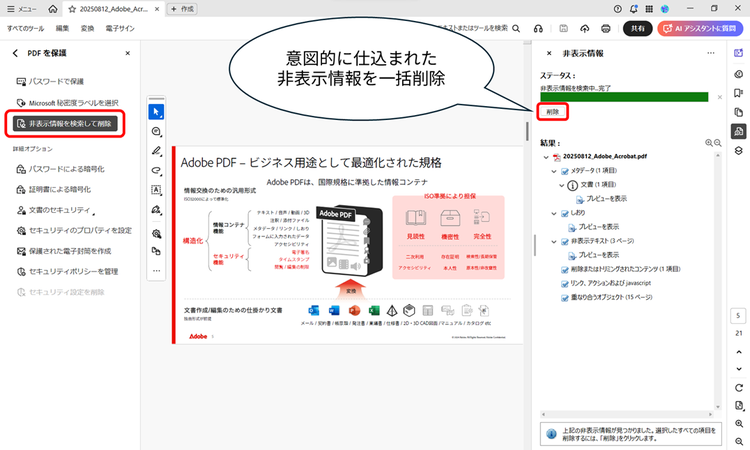Open the 変換 menu

(x=88, y=29)
